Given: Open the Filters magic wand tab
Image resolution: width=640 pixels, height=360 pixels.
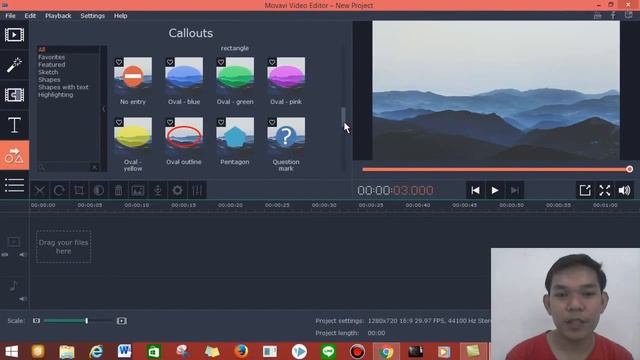Looking at the screenshot, I should coord(14,65).
